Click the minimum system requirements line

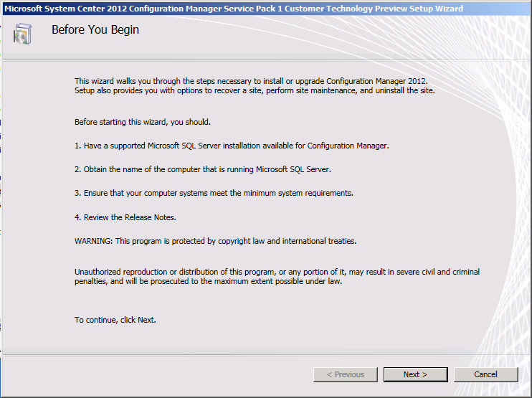(214, 193)
